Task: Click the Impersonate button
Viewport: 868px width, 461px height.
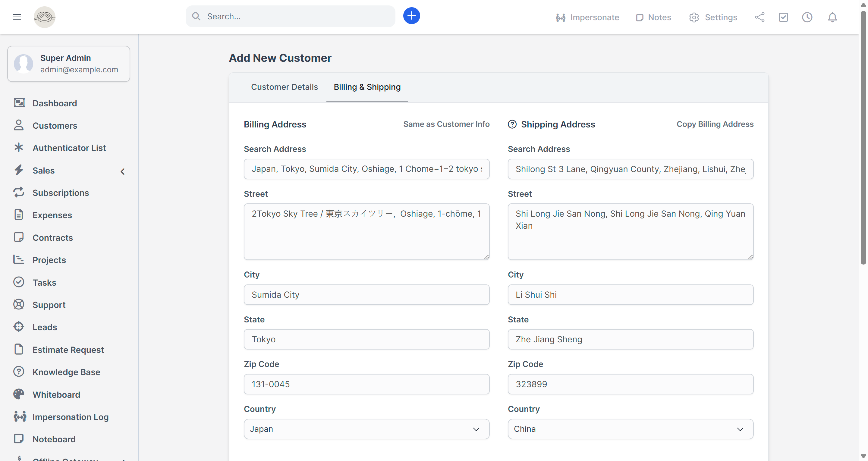Action: tap(587, 17)
